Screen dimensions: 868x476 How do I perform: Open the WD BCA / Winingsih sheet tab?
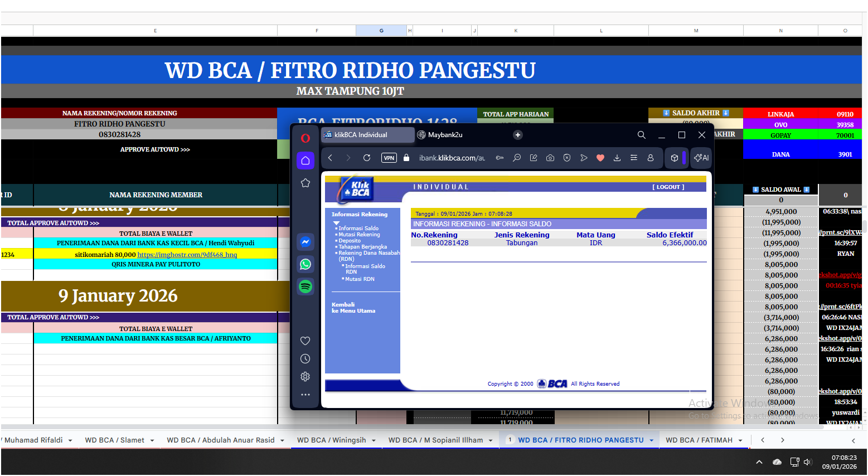tap(332, 440)
